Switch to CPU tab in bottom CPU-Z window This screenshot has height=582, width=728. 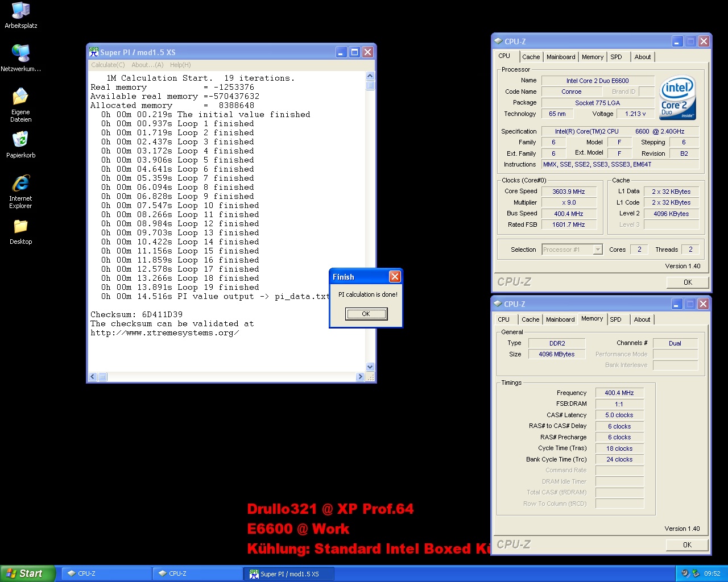[504, 319]
